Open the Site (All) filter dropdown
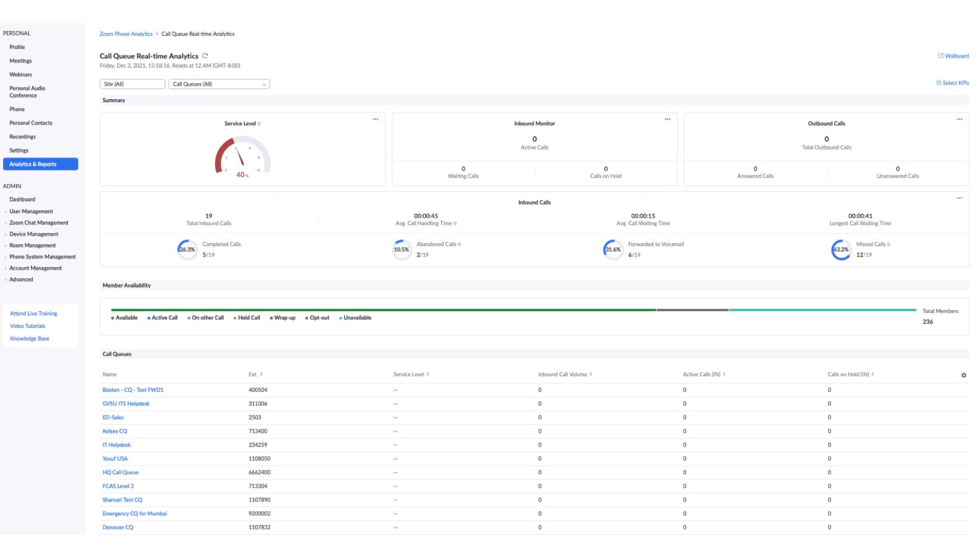980x558 pixels. click(x=132, y=84)
